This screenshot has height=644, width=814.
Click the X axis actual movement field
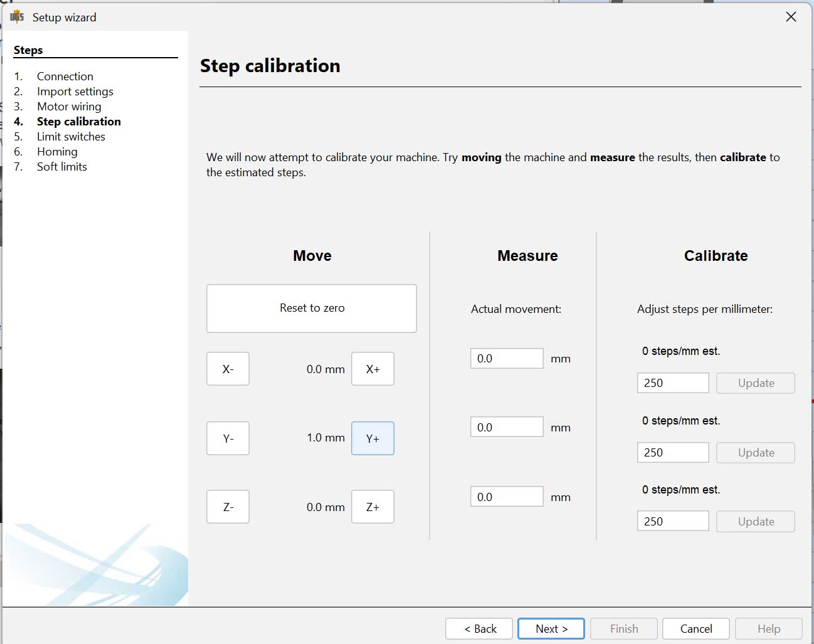(507, 357)
